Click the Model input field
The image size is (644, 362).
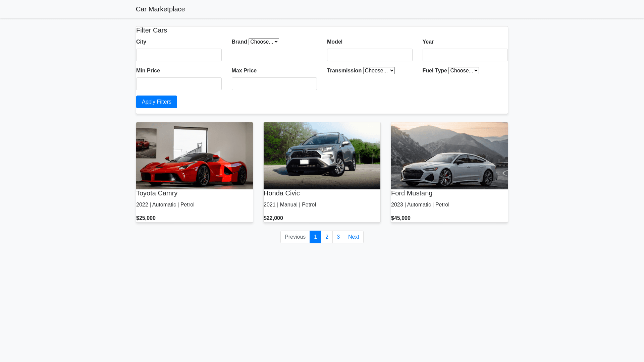[370, 55]
